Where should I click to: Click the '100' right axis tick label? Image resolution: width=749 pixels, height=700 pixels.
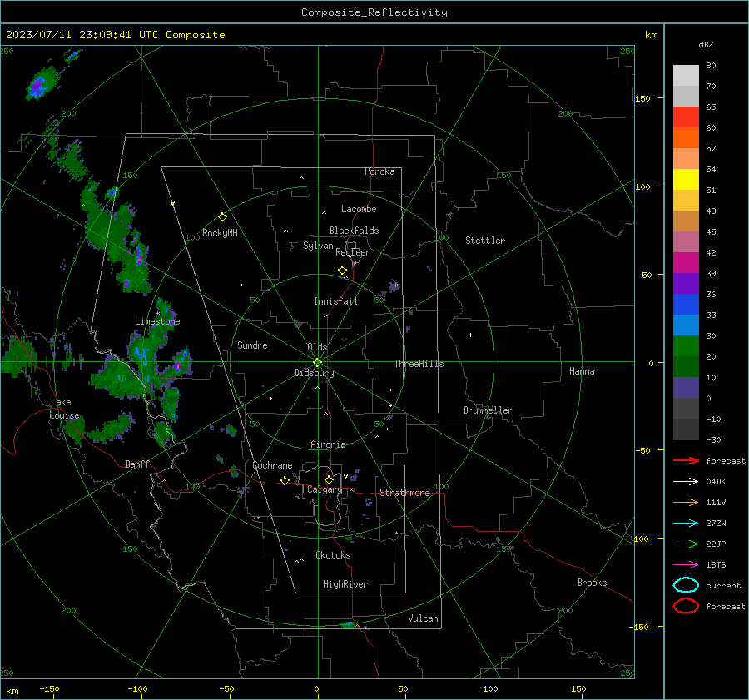click(643, 186)
